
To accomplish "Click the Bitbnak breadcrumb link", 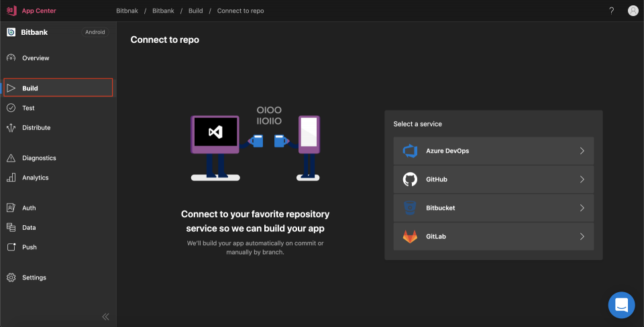I will coord(127,11).
